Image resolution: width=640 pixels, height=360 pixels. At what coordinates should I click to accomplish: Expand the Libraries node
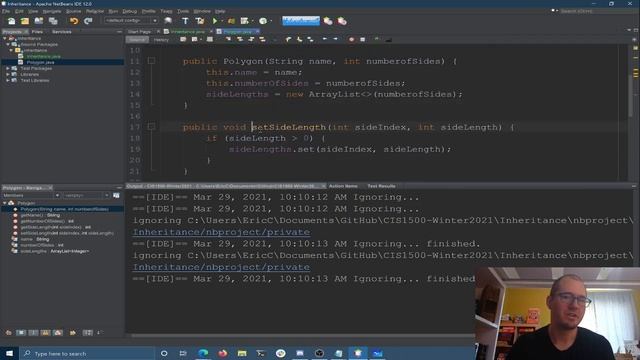(8, 75)
